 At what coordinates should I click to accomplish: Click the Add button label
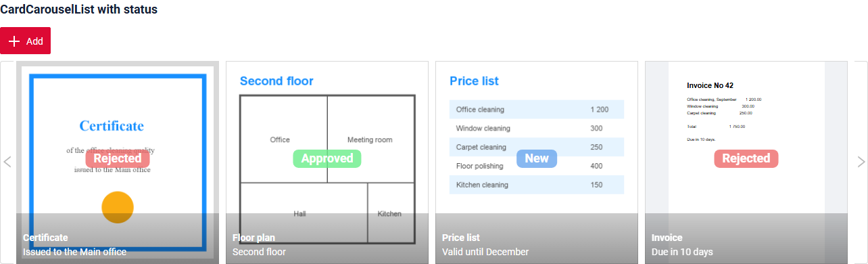tap(34, 41)
